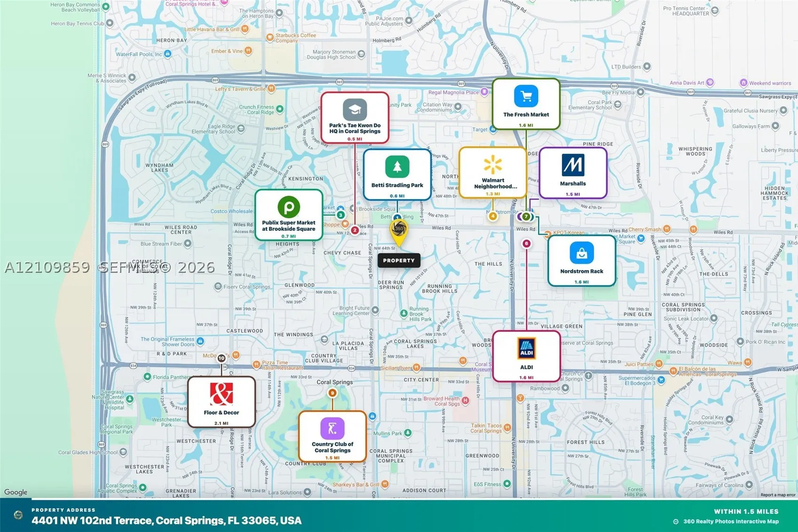The image size is (798, 532).
Task: Select the Fiserv Coral Springs map label
Action: coord(247,287)
